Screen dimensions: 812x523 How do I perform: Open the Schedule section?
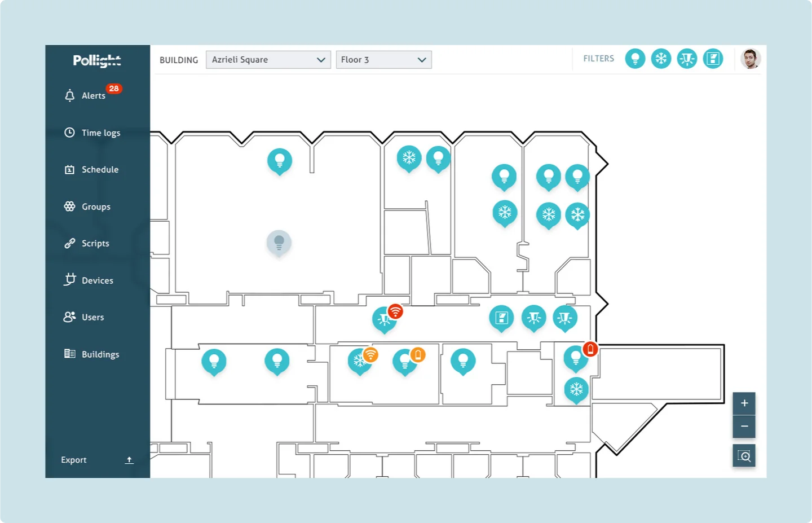coord(91,169)
